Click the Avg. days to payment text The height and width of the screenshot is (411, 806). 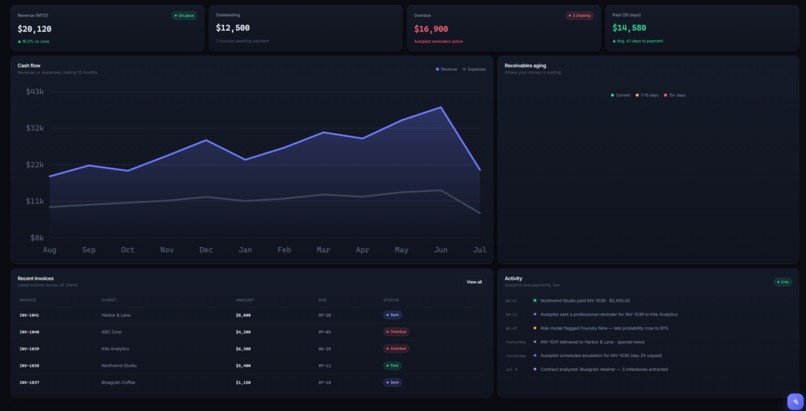(x=638, y=41)
